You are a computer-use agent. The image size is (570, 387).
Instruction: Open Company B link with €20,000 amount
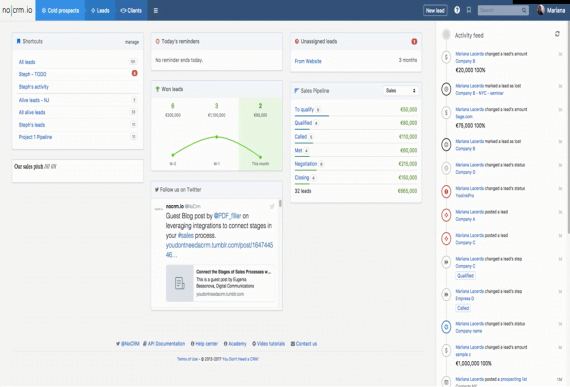(x=465, y=61)
